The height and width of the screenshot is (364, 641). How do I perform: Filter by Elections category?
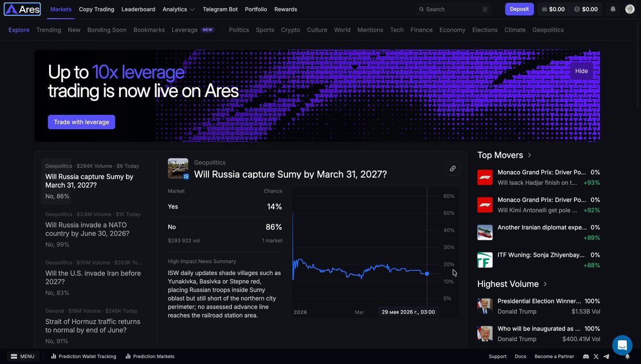tap(485, 30)
